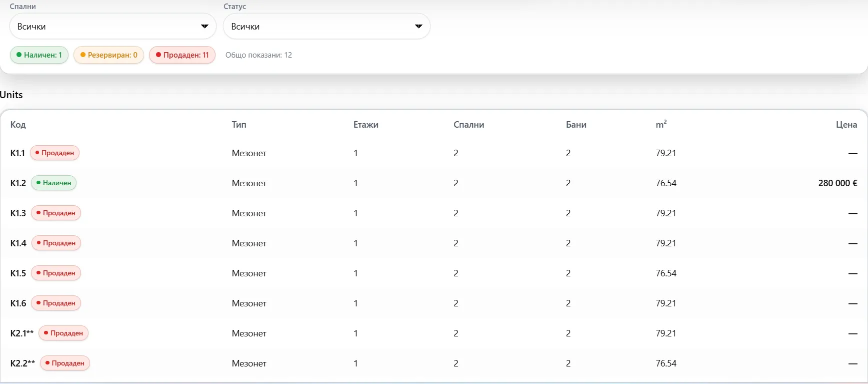868x384 pixels.
Task: Click the Цена column header
Action: click(846, 125)
